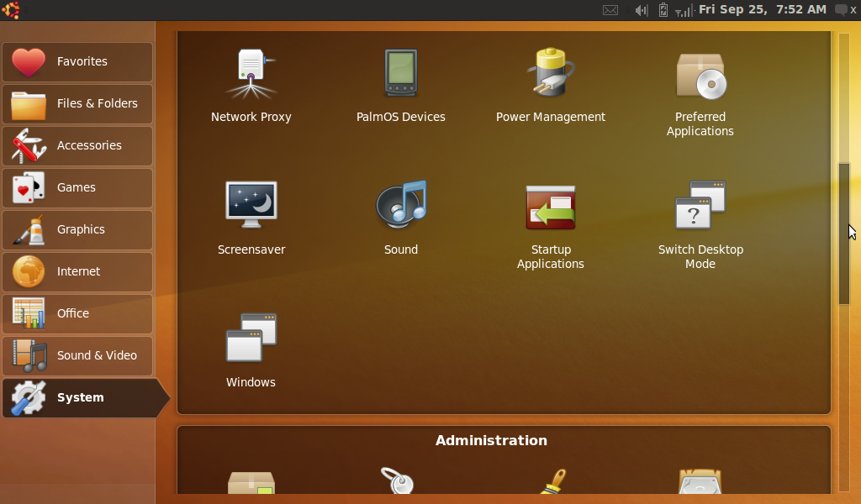
Task: Open Preferred Applications
Action: click(x=700, y=92)
